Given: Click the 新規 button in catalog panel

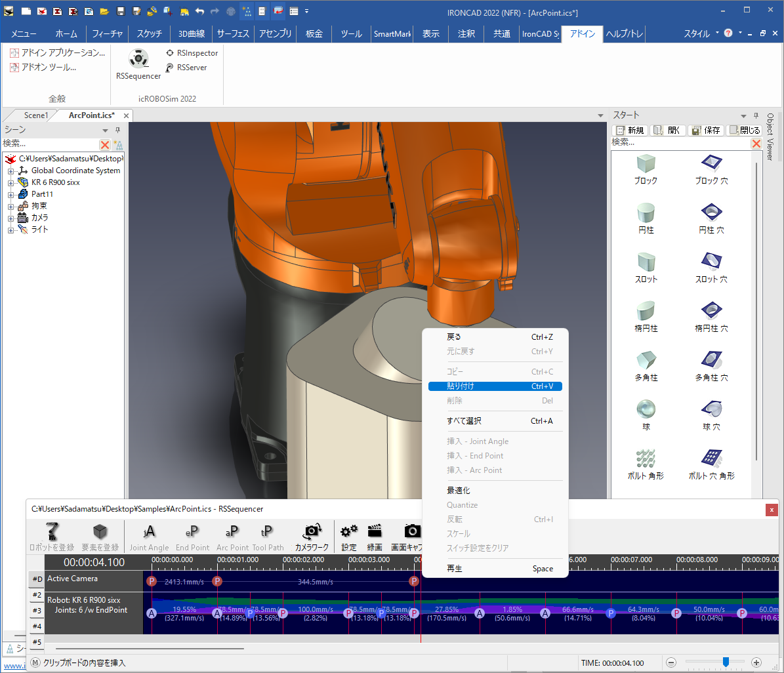Looking at the screenshot, I should (629, 130).
